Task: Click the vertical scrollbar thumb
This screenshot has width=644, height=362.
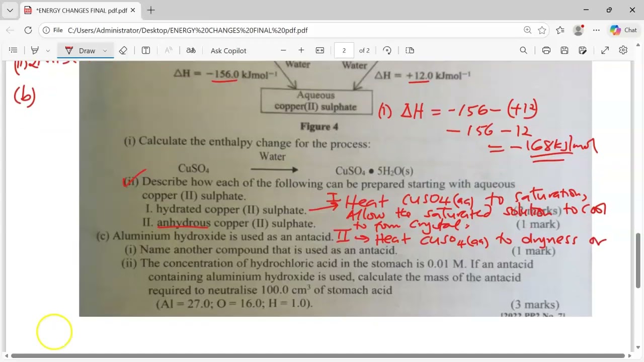Action: tap(638, 260)
